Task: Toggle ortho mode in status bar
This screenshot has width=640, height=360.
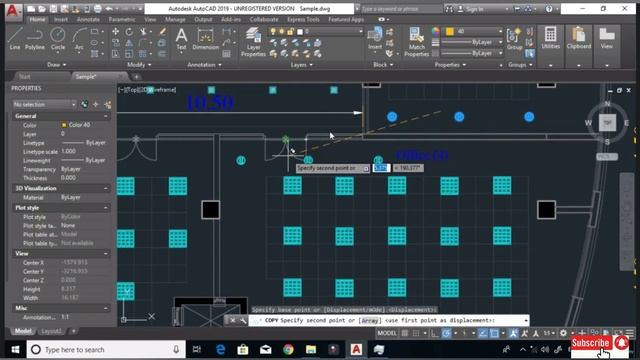Action: 435,333
